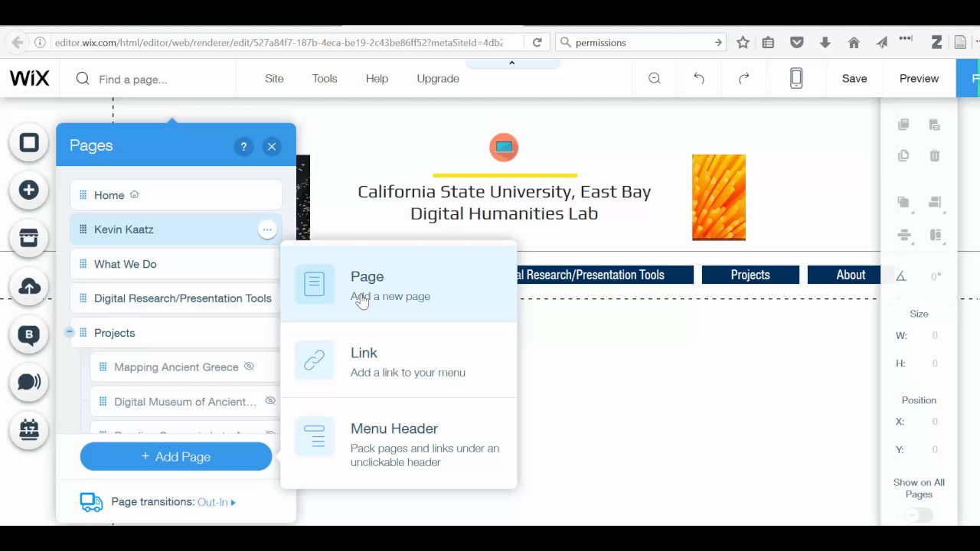
Task: Click the Paste icon in toolbox
Action: (x=935, y=125)
